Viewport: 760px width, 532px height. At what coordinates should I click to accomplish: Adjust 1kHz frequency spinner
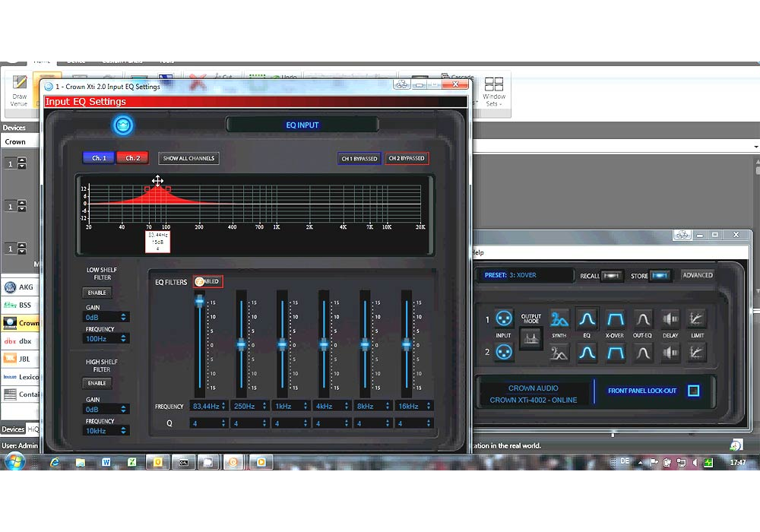tap(306, 406)
